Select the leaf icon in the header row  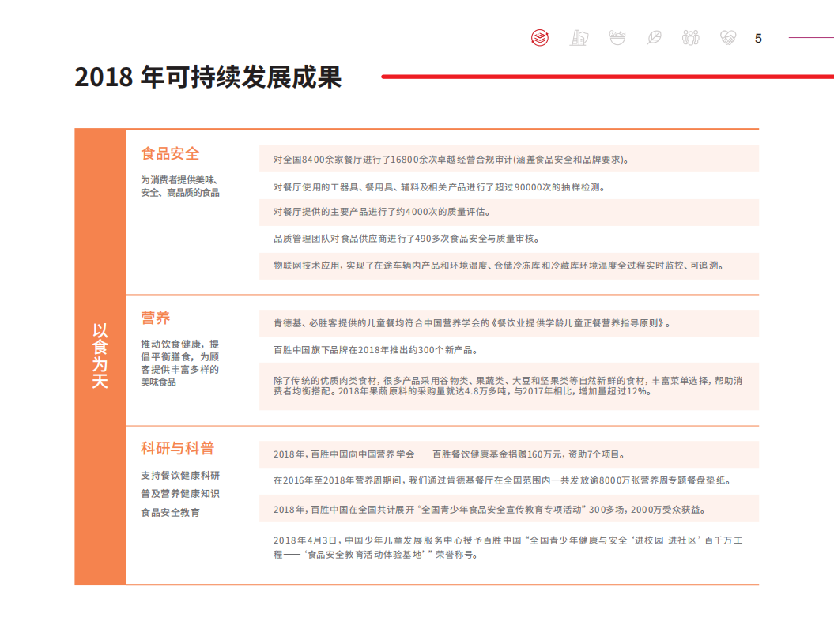(654, 36)
